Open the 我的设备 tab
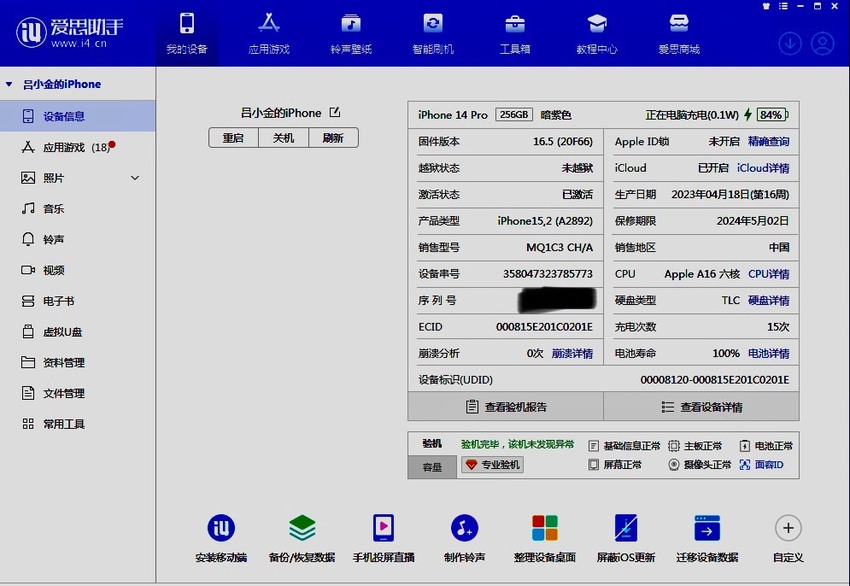The height and width of the screenshot is (586, 850). (187, 34)
